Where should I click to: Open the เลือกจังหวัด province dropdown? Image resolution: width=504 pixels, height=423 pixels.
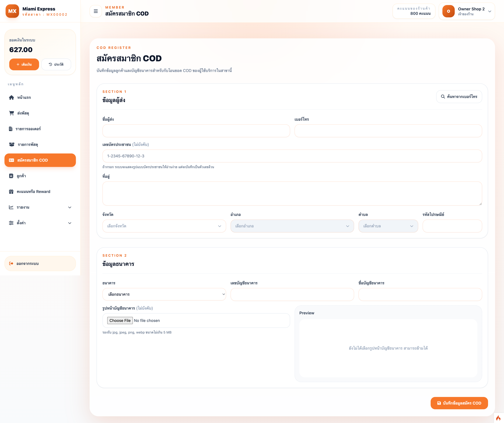(164, 226)
